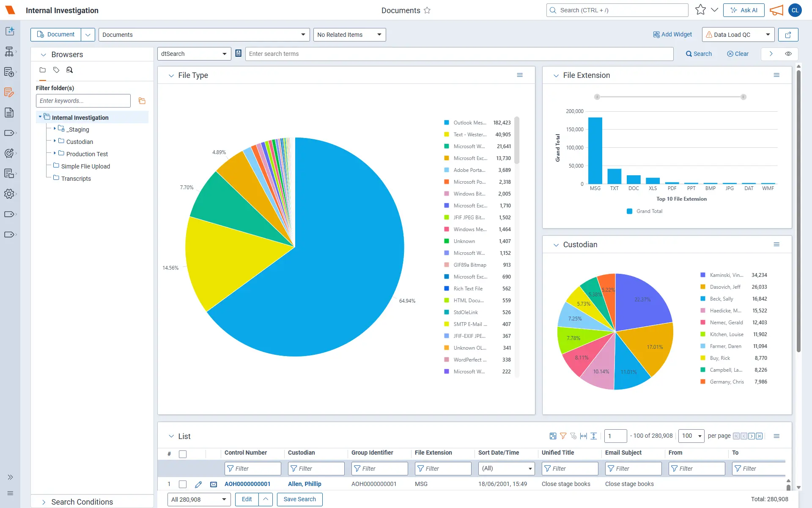812x508 pixels.
Task: Open the saved searches browser icon
Action: (x=70, y=70)
